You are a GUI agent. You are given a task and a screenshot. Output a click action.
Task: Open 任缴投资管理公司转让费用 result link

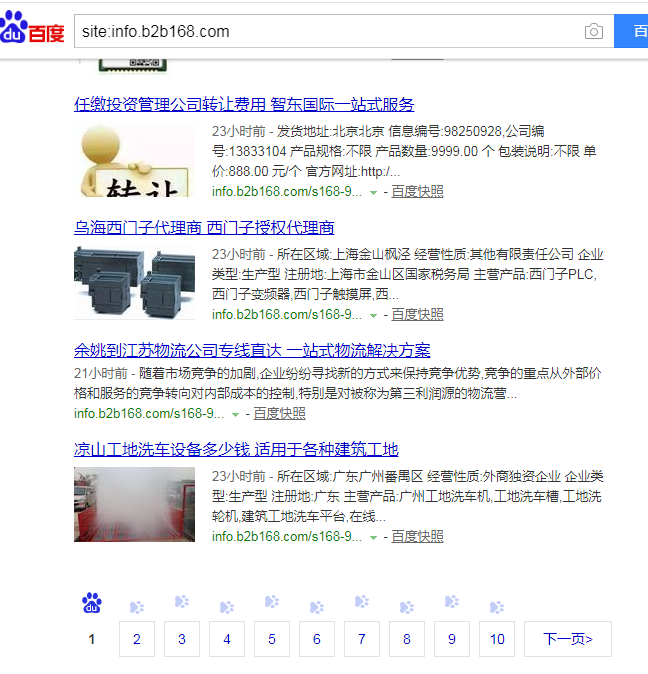pos(244,104)
